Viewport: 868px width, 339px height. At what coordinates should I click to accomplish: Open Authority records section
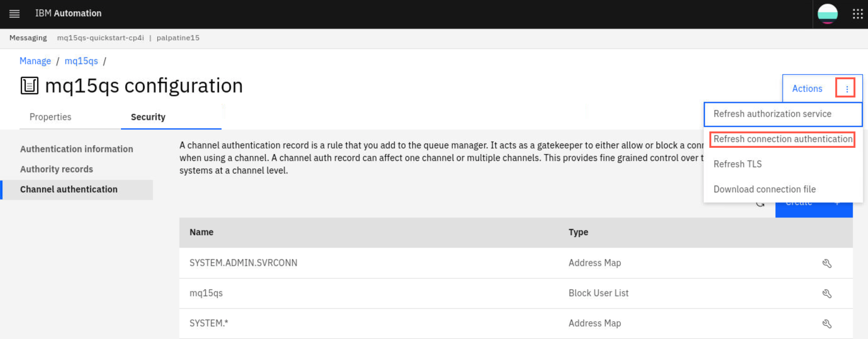(x=56, y=169)
